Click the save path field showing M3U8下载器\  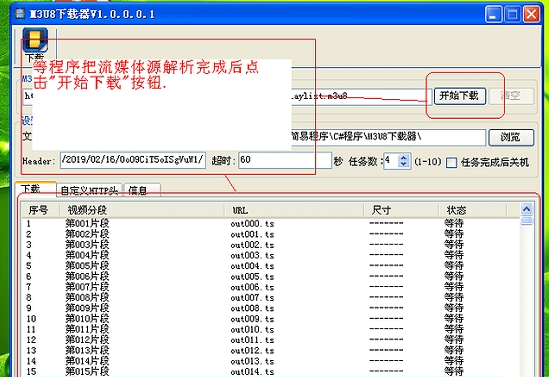tap(258, 137)
